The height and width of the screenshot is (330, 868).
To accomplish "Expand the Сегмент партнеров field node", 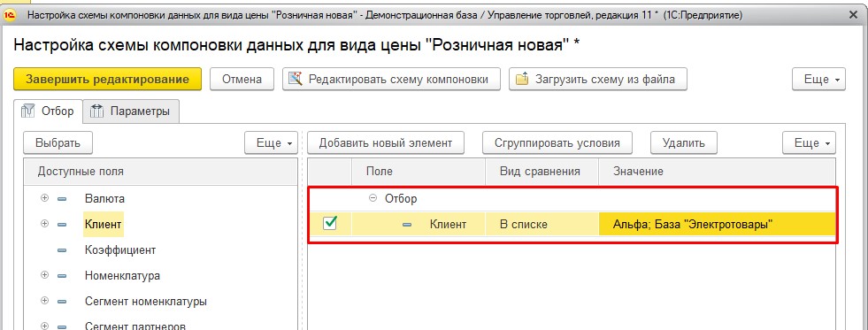I will 45,326.
